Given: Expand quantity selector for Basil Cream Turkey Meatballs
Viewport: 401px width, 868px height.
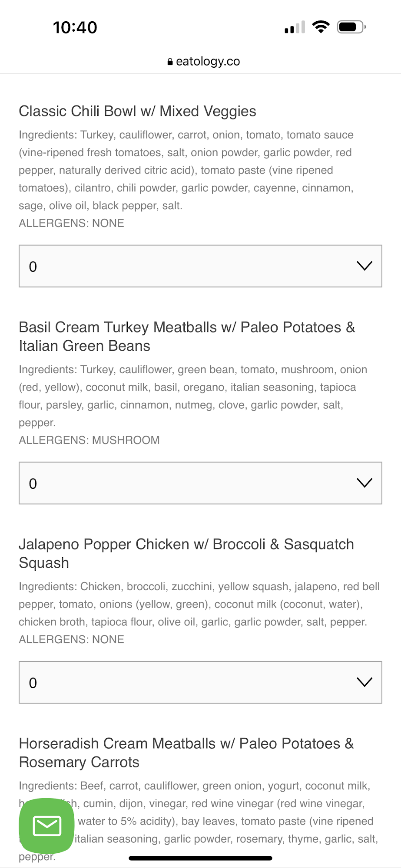Looking at the screenshot, I should click(200, 483).
